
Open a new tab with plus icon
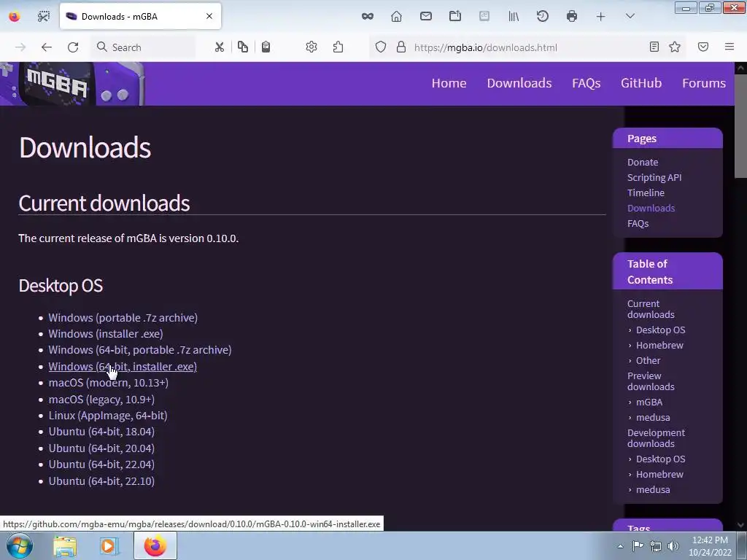click(x=601, y=17)
